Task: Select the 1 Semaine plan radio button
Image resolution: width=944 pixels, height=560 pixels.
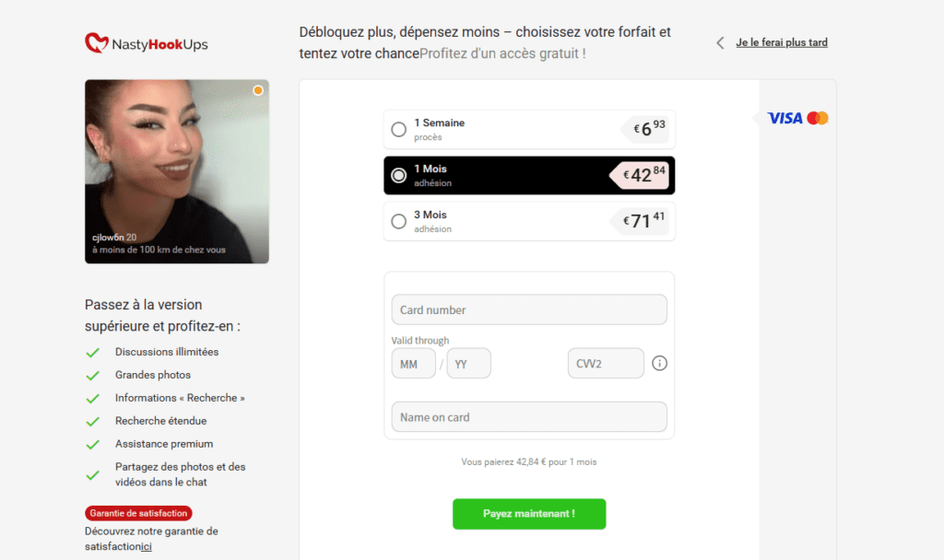Action: [x=398, y=129]
